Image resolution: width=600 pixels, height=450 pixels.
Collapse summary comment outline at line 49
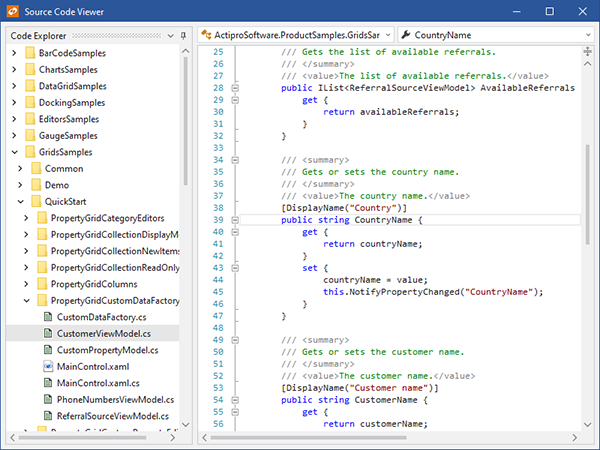(x=235, y=340)
